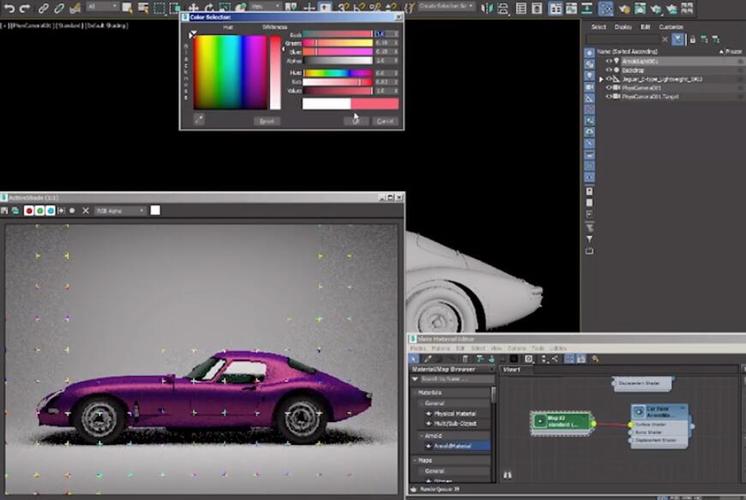Expand the Jaguar E-type Lightweight tree item
This screenshot has height=500, width=746.
click(601, 79)
